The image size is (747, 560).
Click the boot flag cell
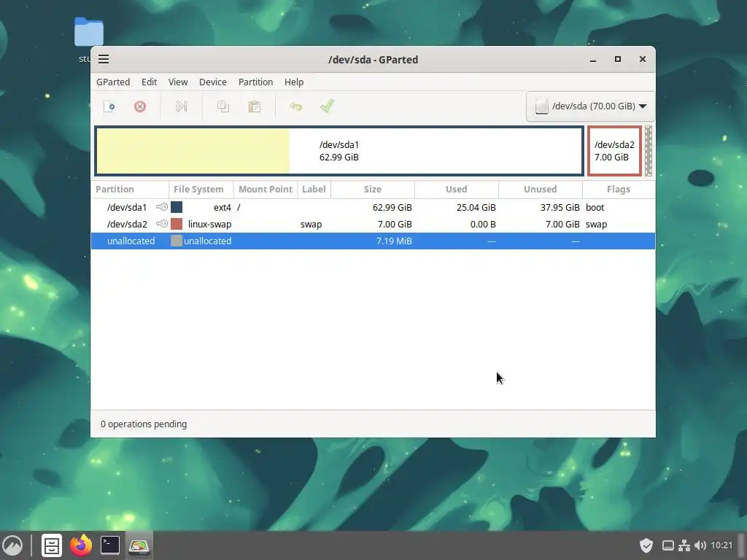tap(595, 207)
